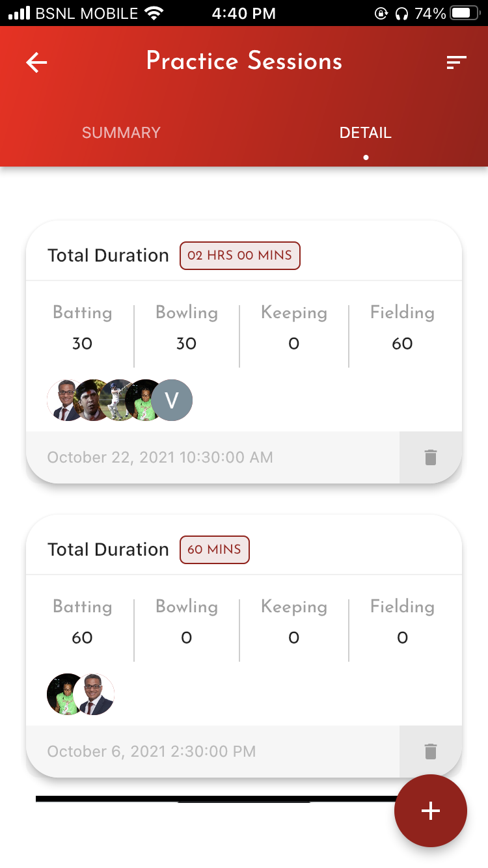Tap the V initial avatar
This screenshot has height=868, width=488.
[172, 400]
